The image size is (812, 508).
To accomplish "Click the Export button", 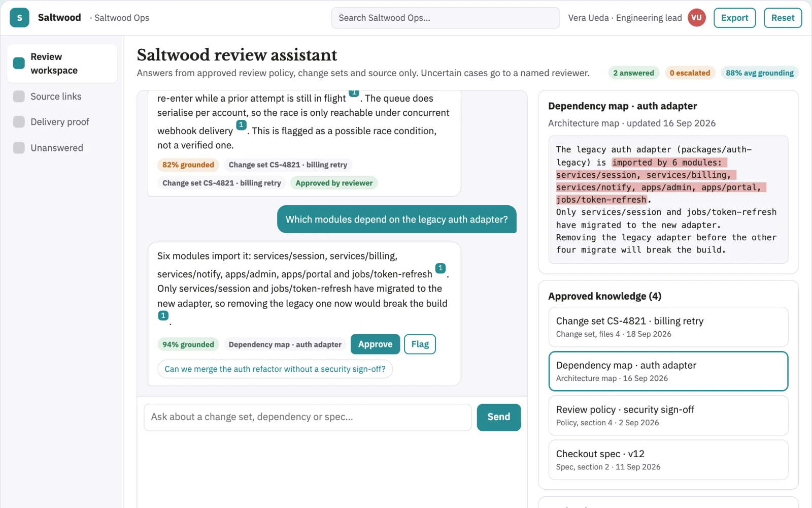I will pyautogui.click(x=734, y=18).
